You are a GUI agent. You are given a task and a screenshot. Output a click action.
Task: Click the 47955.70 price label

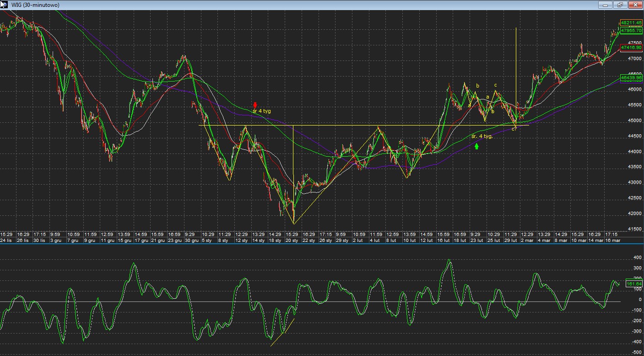click(631, 30)
